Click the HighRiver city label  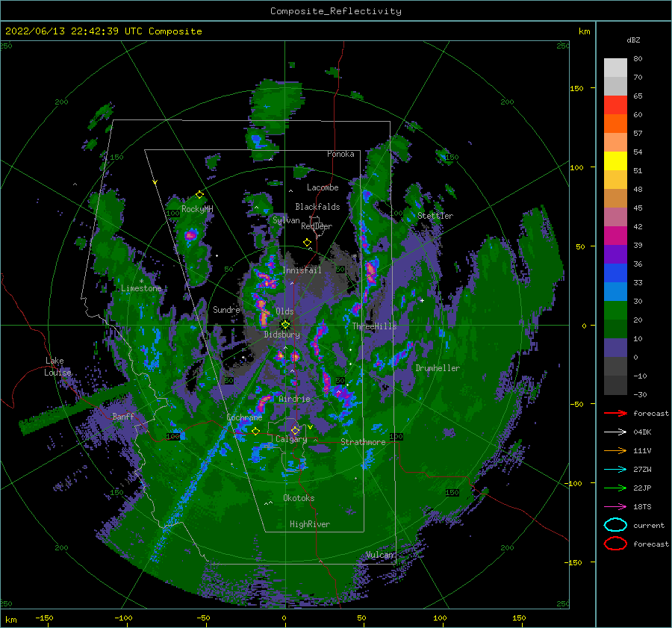coord(310,524)
